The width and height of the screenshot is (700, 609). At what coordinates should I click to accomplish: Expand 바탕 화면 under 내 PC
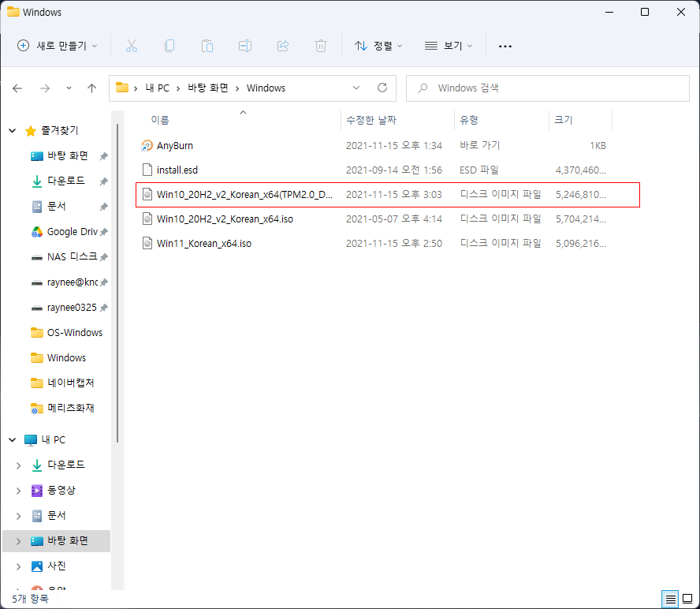18,541
